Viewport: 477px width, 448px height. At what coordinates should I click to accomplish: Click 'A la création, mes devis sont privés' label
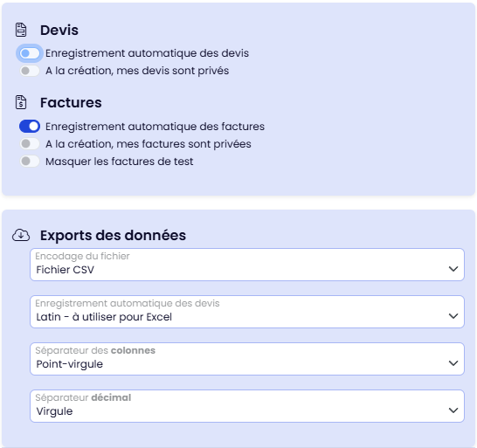137,71
